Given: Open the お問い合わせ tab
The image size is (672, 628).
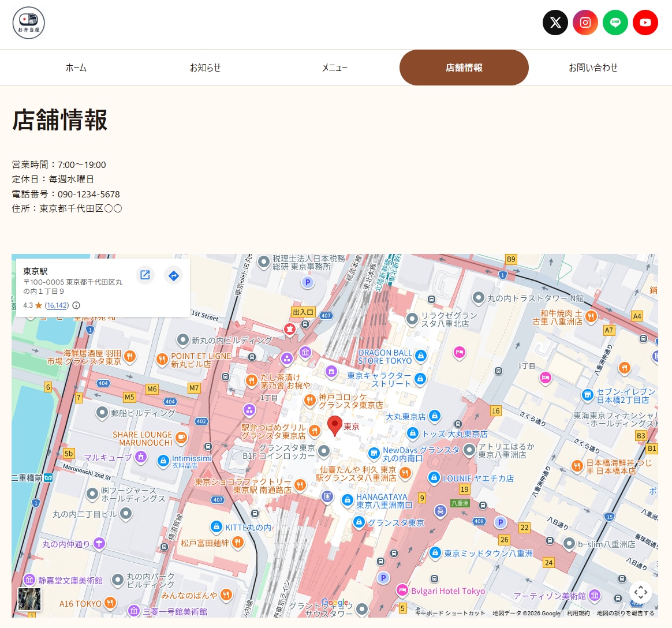Looking at the screenshot, I should click(593, 68).
